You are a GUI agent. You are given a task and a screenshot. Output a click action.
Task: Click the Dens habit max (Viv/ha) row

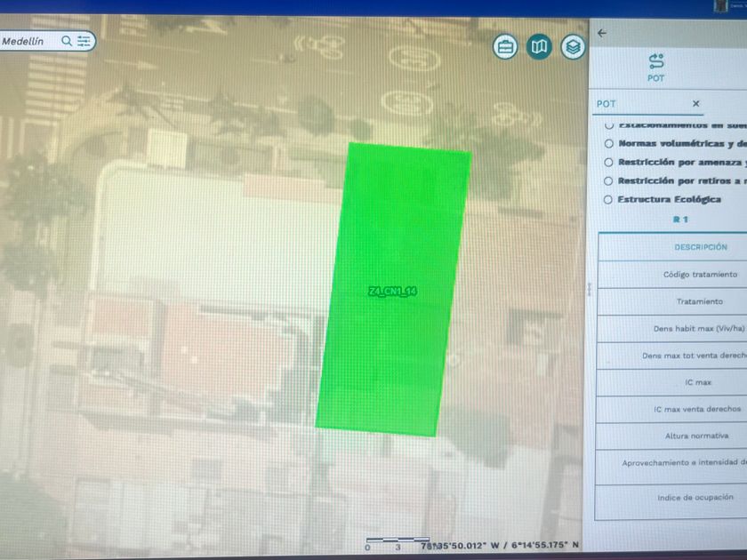(672, 329)
